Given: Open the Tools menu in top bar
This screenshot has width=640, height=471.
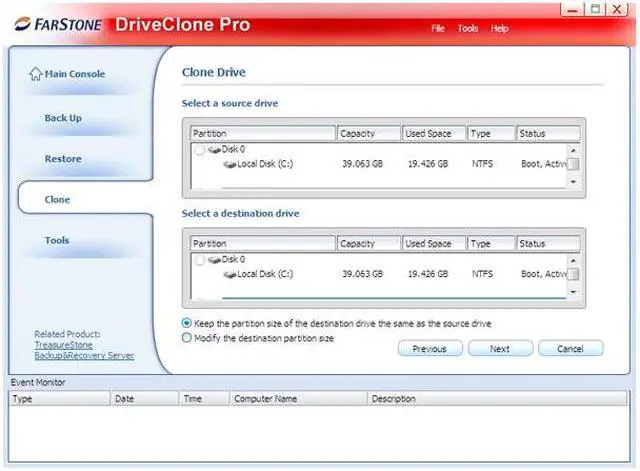Looking at the screenshot, I should click(468, 28).
